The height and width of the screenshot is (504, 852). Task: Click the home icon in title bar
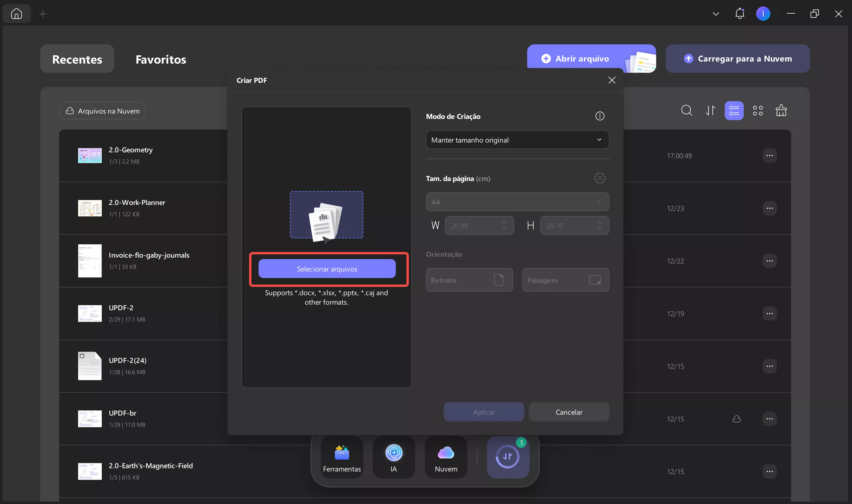tap(16, 14)
